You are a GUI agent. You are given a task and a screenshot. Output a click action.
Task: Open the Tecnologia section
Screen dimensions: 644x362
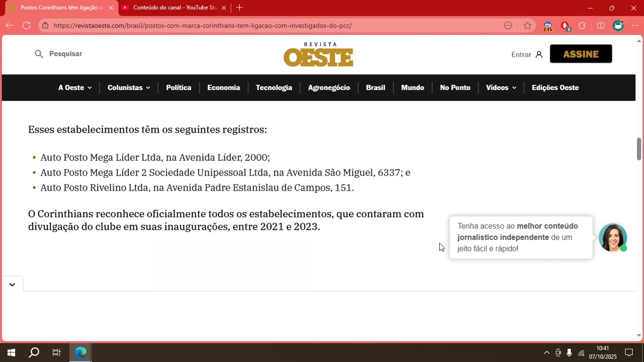pyautogui.click(x=274, y=87)
